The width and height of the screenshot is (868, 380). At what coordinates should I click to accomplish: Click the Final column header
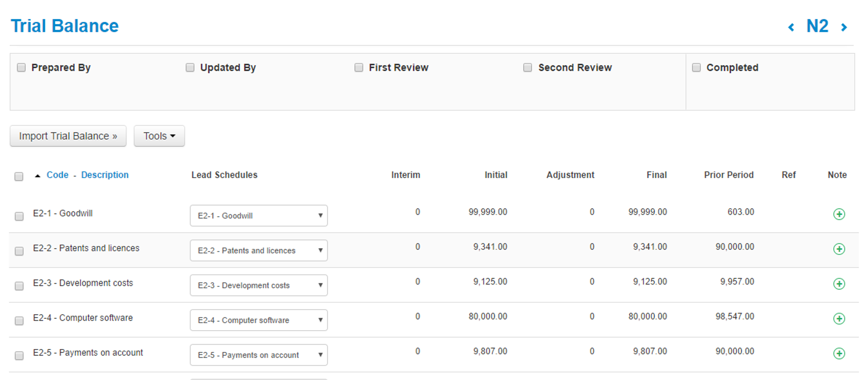tap(657, 175)
